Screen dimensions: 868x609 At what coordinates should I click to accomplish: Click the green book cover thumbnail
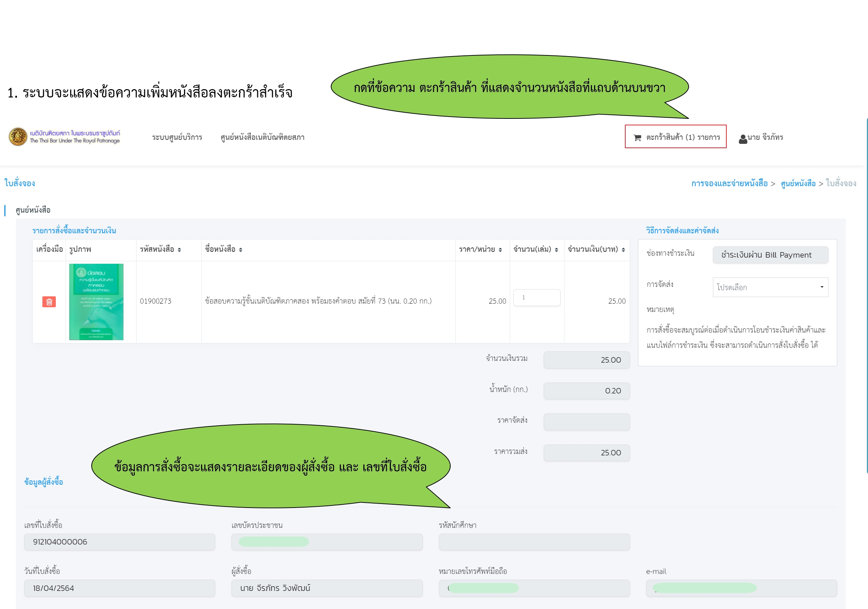click(x=96, y=302)
